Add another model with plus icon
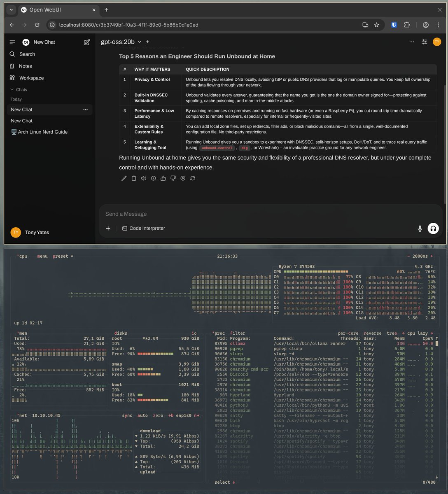This screenshot has height=494, width=448. (147, 42)
